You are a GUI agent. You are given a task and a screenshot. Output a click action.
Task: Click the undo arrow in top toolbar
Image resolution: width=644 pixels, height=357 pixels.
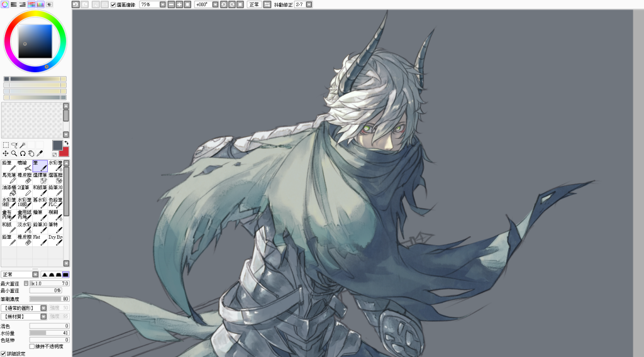pos(75,4)
